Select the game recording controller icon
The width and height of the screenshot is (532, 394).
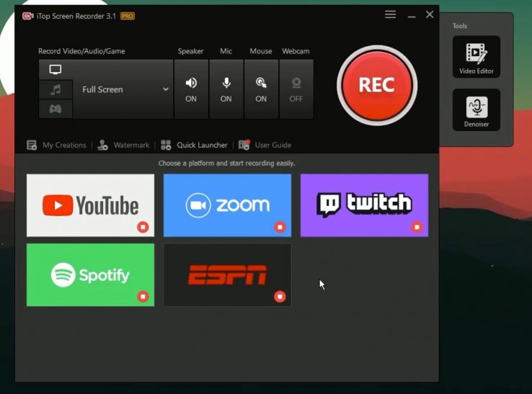click(x=56, y=109)
